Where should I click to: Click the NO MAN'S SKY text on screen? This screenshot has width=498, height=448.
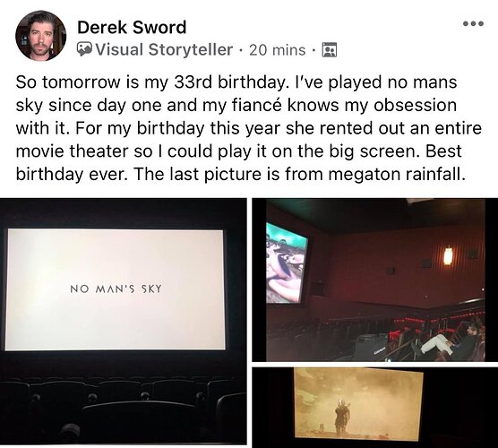(116, 289)
